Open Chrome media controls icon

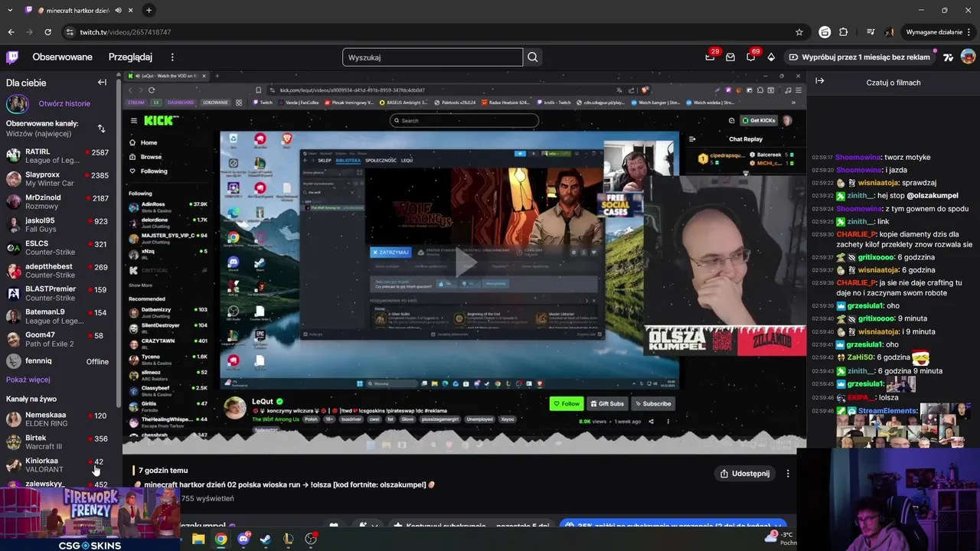pos(871,32)
